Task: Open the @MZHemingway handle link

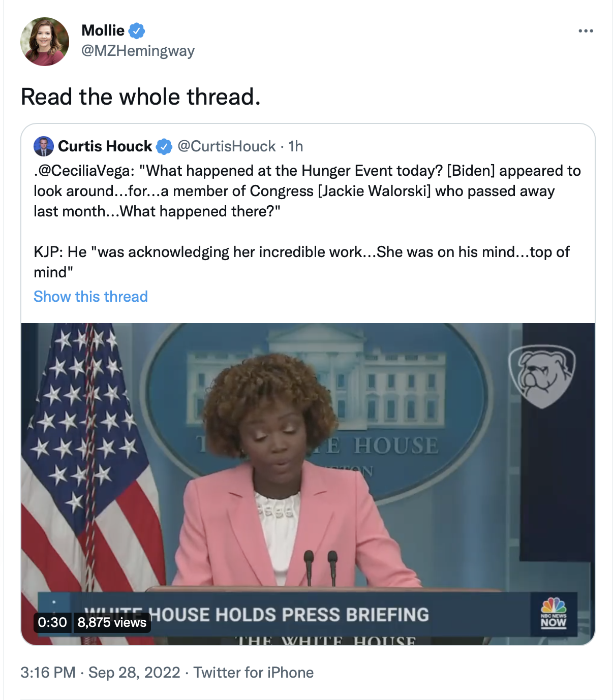Action: 138,51
